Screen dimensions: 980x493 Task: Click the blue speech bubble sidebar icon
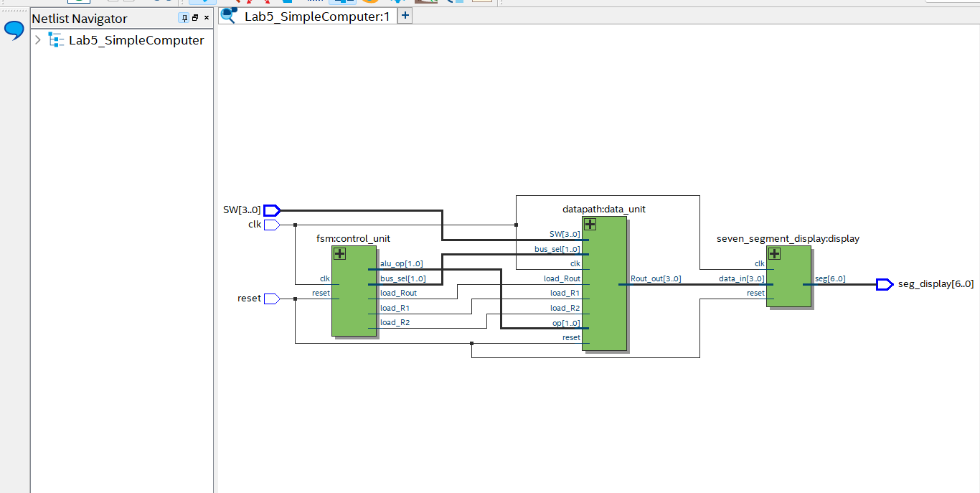click(14, 31)
